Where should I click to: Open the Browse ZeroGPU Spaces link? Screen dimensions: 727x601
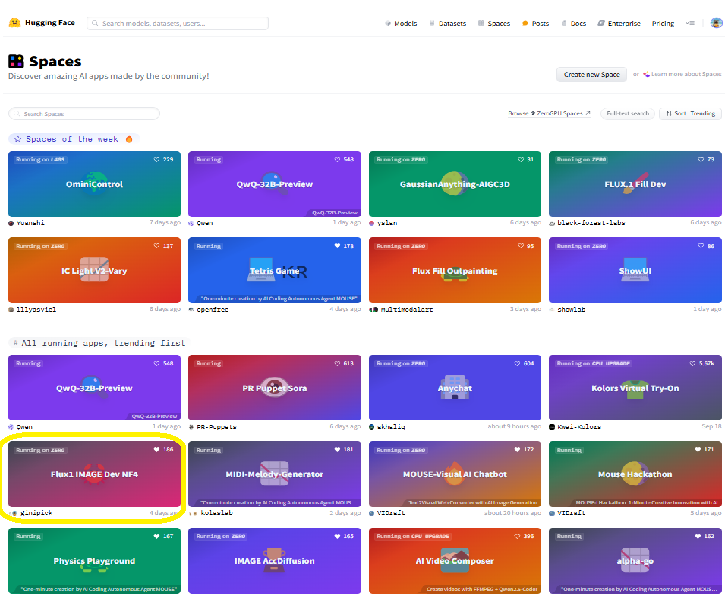coord(549,113)
